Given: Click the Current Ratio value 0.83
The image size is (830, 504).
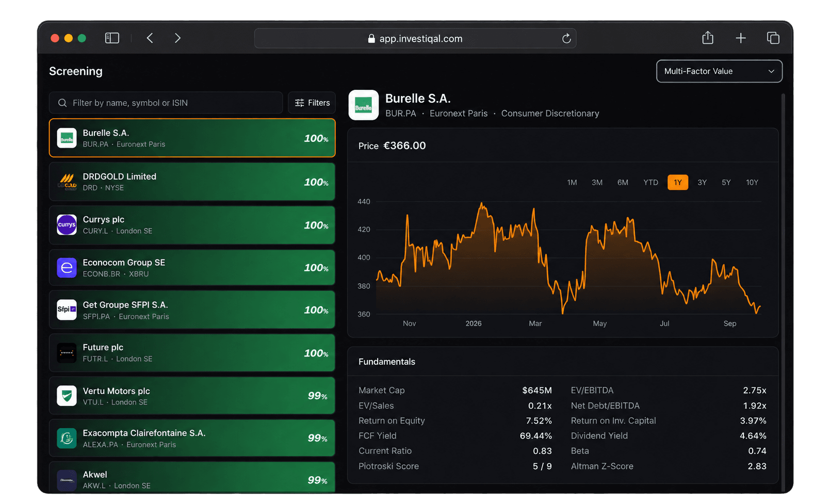Looking at the screenshot, I should coord(542,451).
